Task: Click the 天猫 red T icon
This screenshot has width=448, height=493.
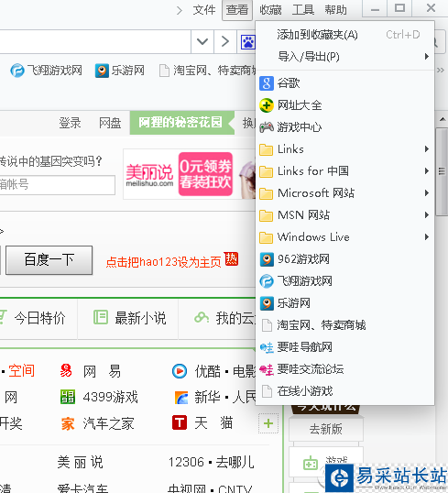Action: [x=180, y=422]
